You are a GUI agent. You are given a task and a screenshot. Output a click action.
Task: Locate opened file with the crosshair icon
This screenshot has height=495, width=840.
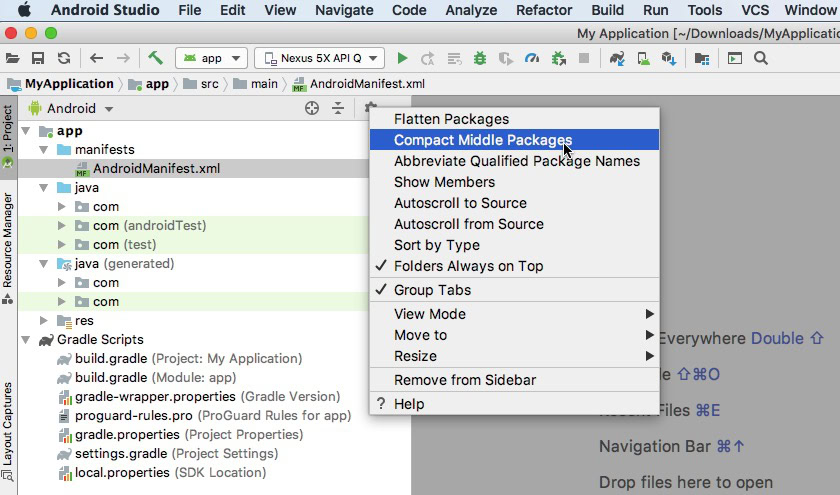(312, 108)
